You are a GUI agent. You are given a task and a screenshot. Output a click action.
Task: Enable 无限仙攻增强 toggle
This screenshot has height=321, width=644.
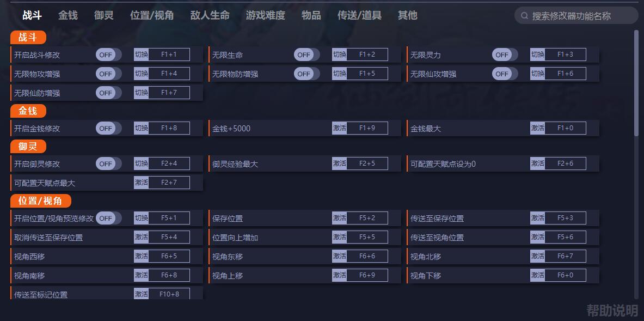[505, 74]
